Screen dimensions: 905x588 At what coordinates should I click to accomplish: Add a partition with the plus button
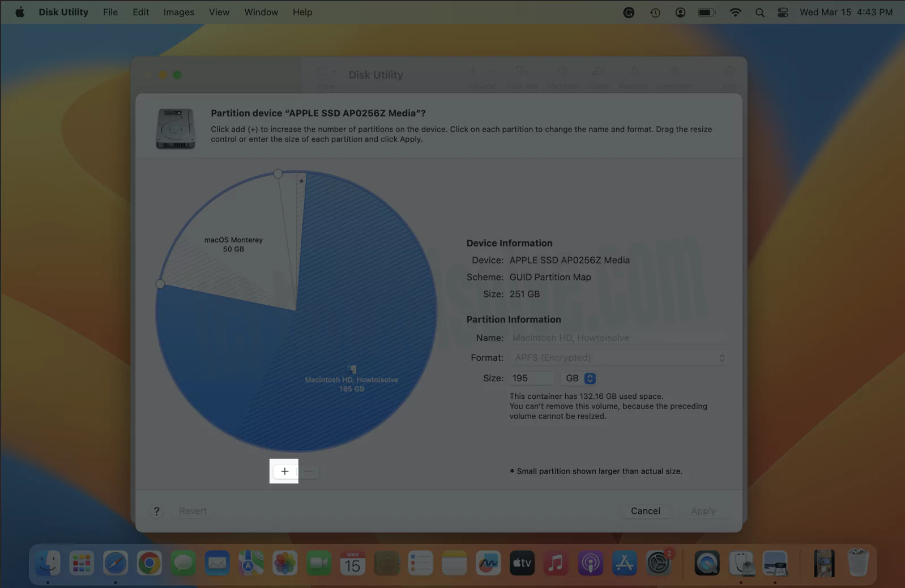coord(284,471)
